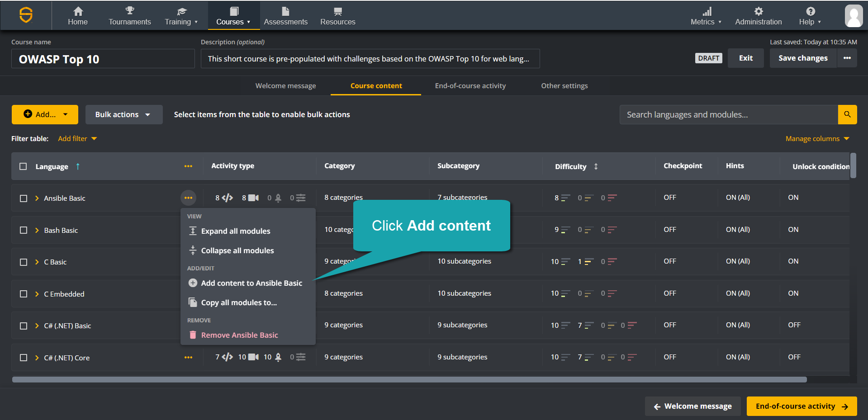Open the Bulk actions dropdown
The height and width of the screenshot is (420, 868).
pos(124,114)
